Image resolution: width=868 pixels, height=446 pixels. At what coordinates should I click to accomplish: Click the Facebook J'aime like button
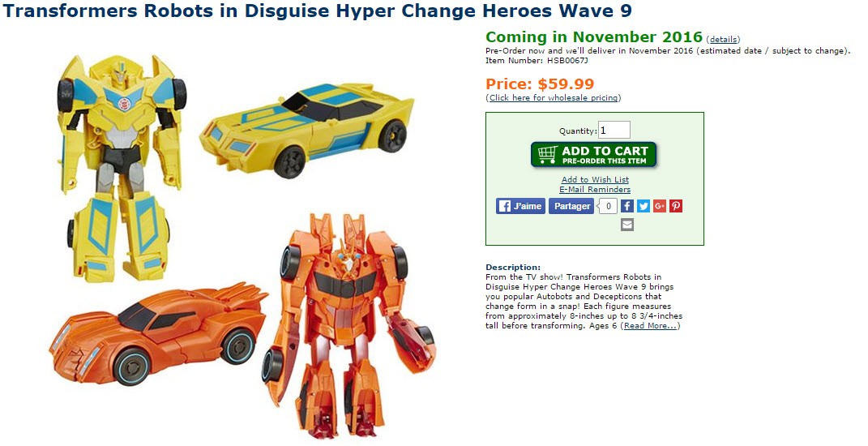pyautogui.click(x=520, y=206)
